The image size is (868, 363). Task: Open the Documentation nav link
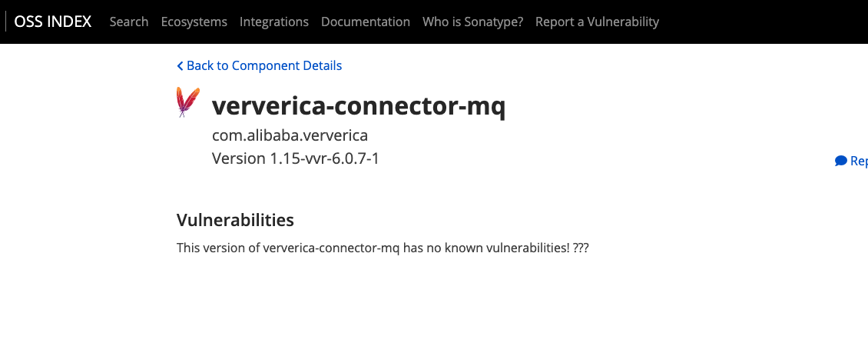pyautogui.click(x=366, y=22)
